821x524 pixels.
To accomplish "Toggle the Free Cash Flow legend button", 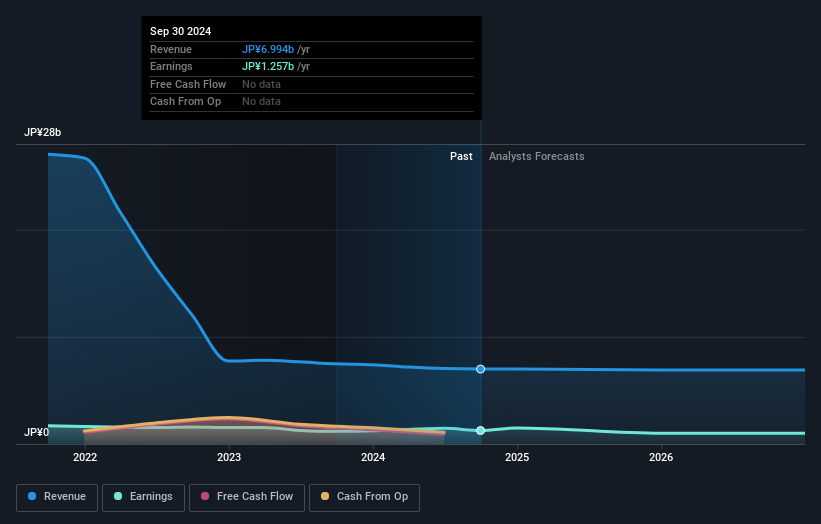I will (x=247, y=497).
